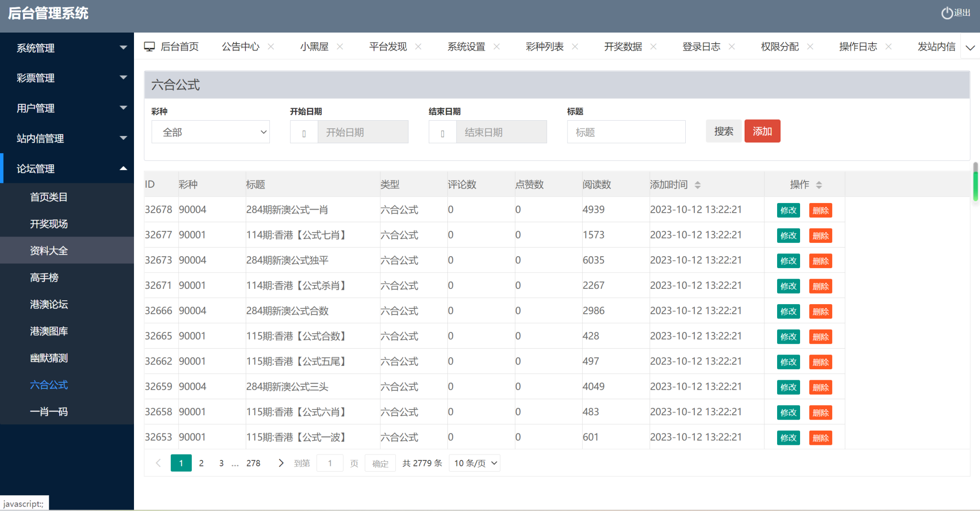Close the 登录日志 tab
The image size is (980, 511).
tap(732, 46)
